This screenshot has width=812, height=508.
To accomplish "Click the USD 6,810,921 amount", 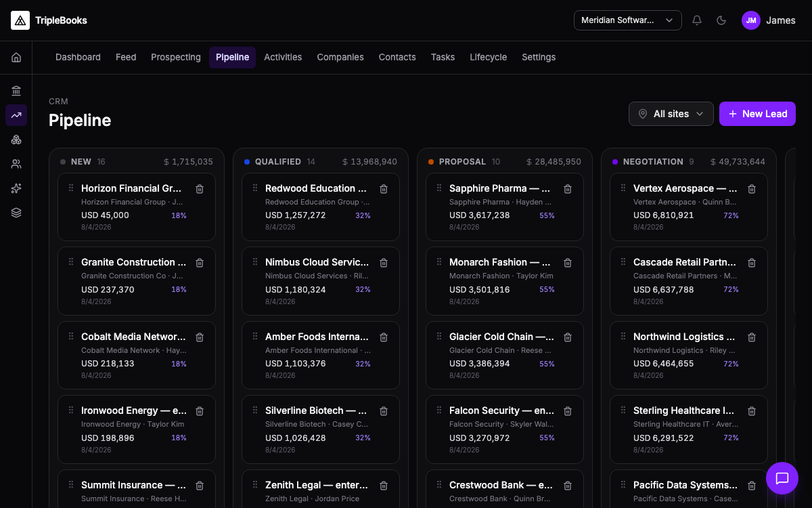I will [664, 215].
